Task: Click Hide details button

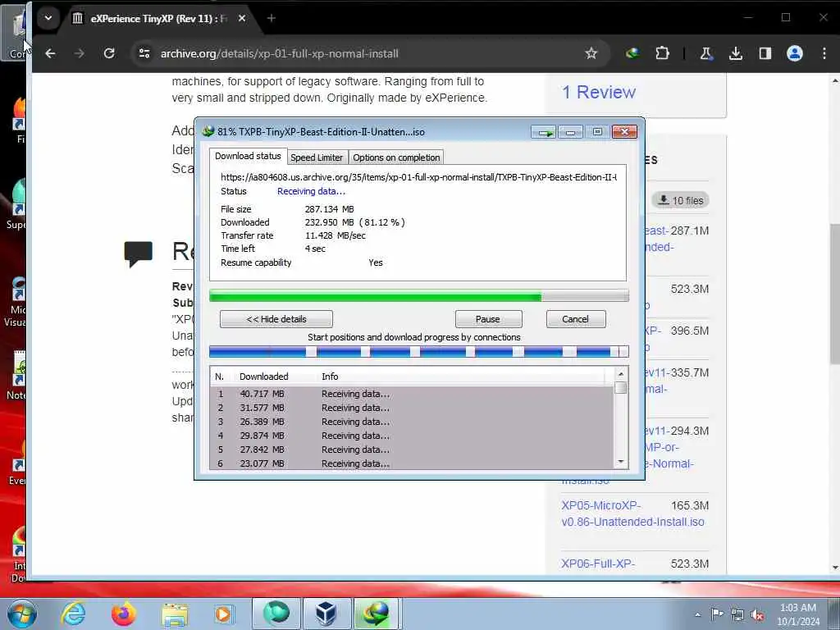Action: [x=276, y=319]
